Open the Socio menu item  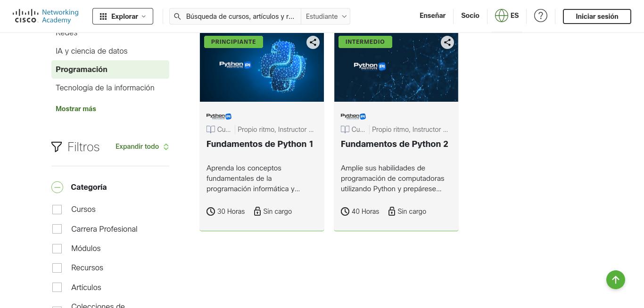point(470,16)
